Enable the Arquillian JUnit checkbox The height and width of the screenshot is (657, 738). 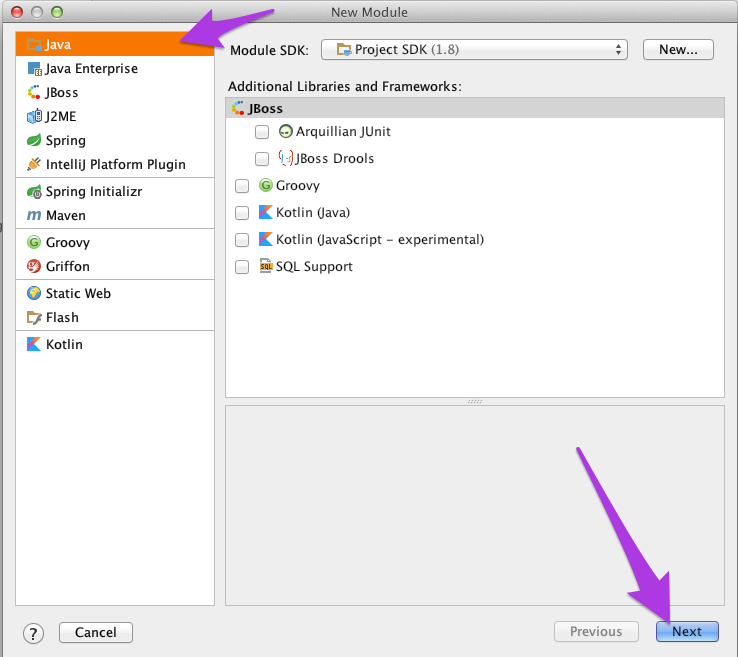tap(262, 132)
